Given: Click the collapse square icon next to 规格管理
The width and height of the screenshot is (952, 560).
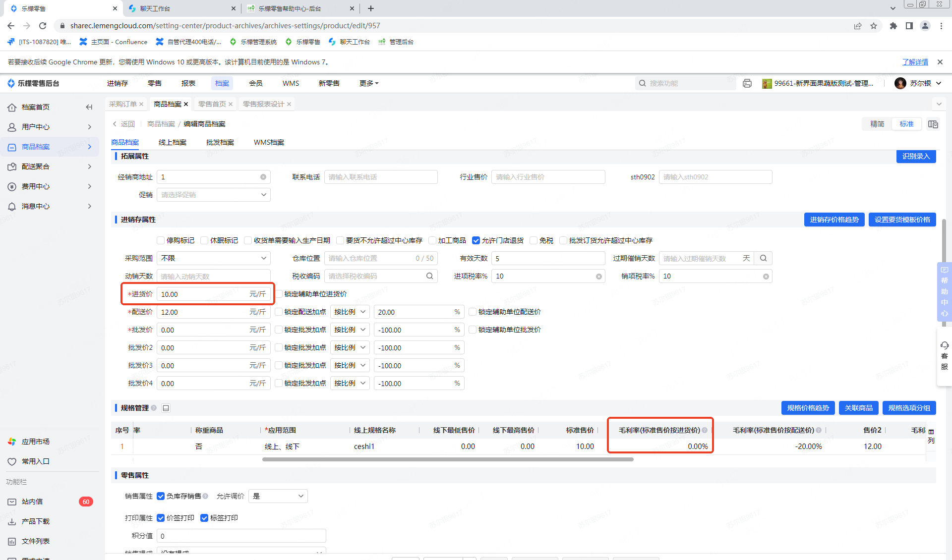Looking at the screenshot, I should coord(166,408).
